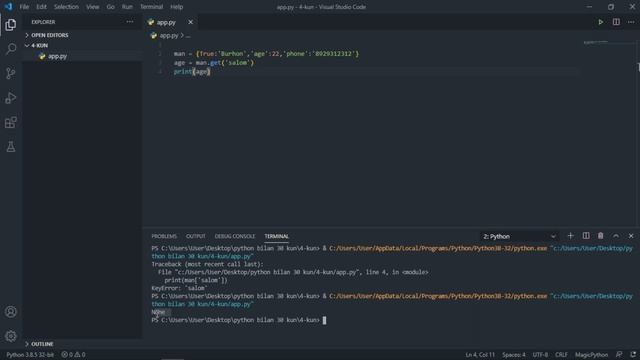Open the View menu

tap(93, 7)
